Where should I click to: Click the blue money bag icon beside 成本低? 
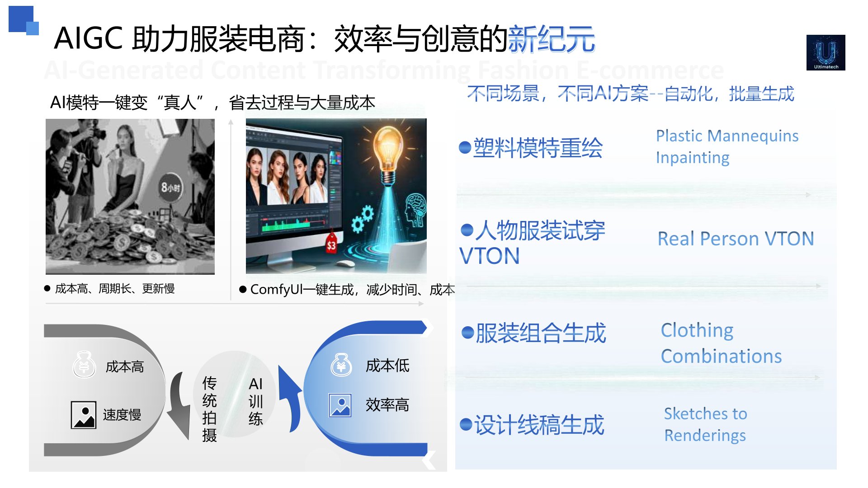click(341, 365)
